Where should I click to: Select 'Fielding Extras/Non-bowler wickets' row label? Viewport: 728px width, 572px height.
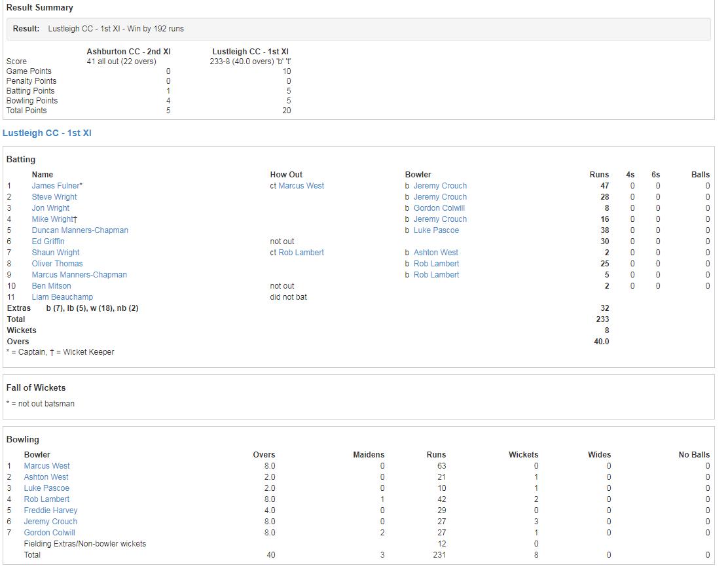85,544
